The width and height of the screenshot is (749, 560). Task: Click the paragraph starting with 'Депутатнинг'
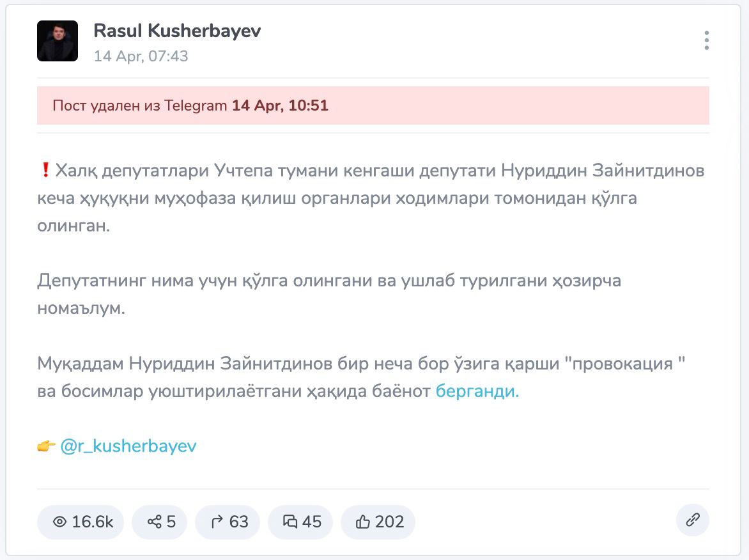click(328, 295)
